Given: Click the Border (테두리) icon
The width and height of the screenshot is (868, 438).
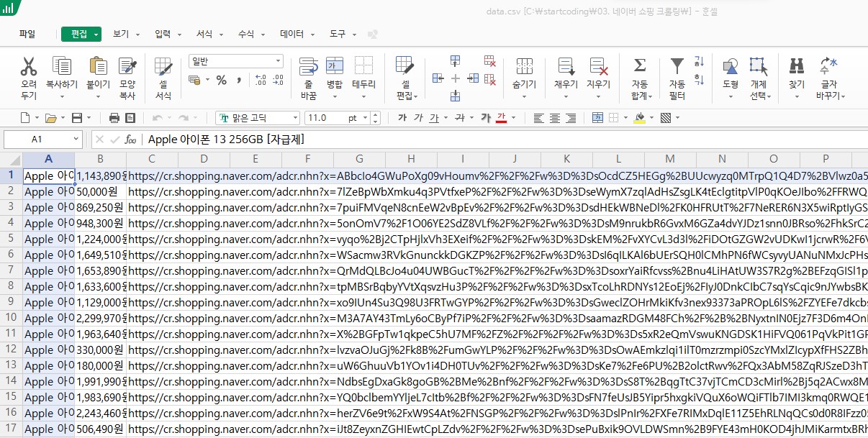Looking at the screenshot, I should click(363, 67).
